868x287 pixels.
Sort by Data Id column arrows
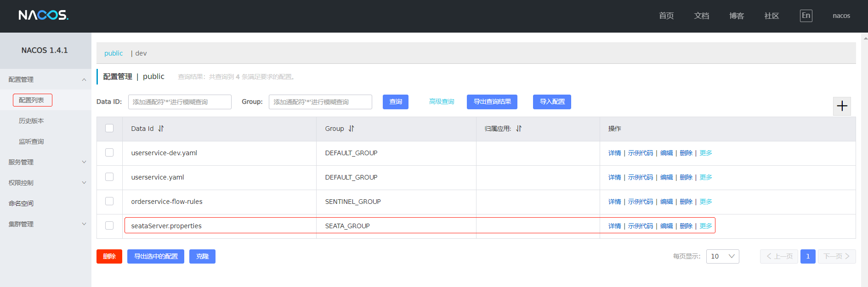coord(161,129)
